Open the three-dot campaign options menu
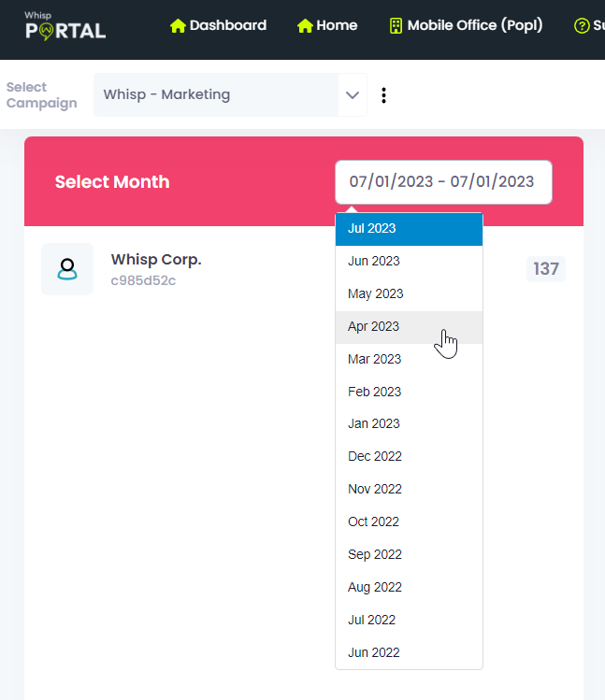605x700 pixels. 383,95
